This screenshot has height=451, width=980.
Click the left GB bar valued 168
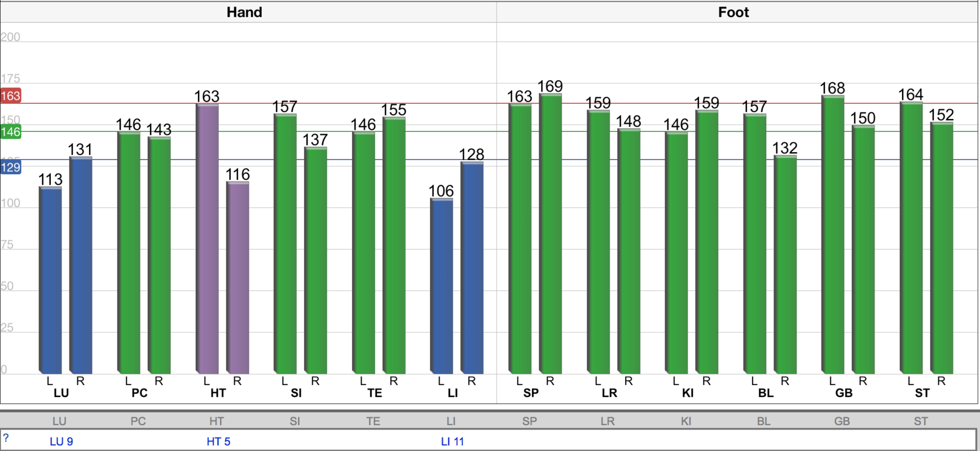(x=832, y=234)
